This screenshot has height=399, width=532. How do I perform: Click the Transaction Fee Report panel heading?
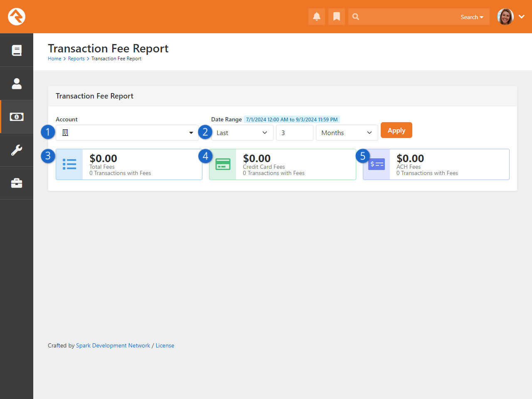pos(94,96)
